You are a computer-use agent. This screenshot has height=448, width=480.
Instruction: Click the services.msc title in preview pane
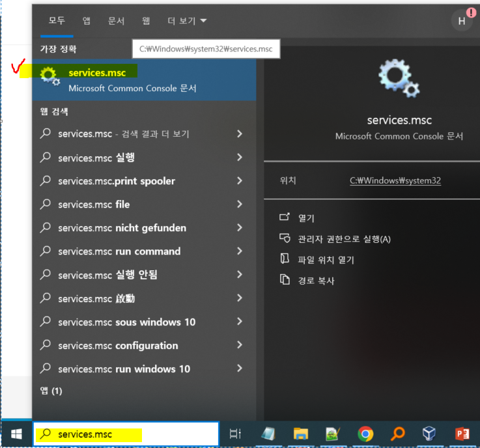[399, 120]
